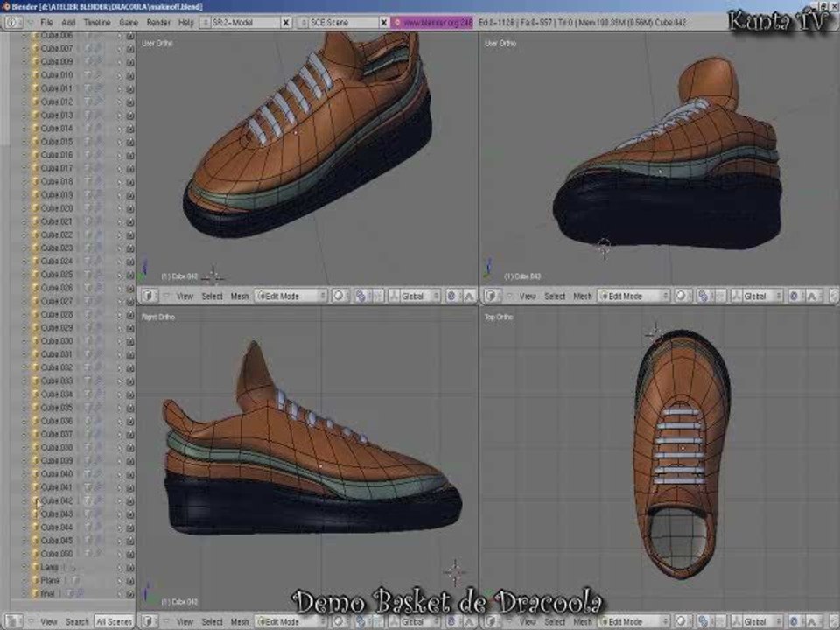This screenshot has width=840, height=630.
Task: Click the transform manipulator icon in the top-left viewport header
Action: tap(395, 296)
